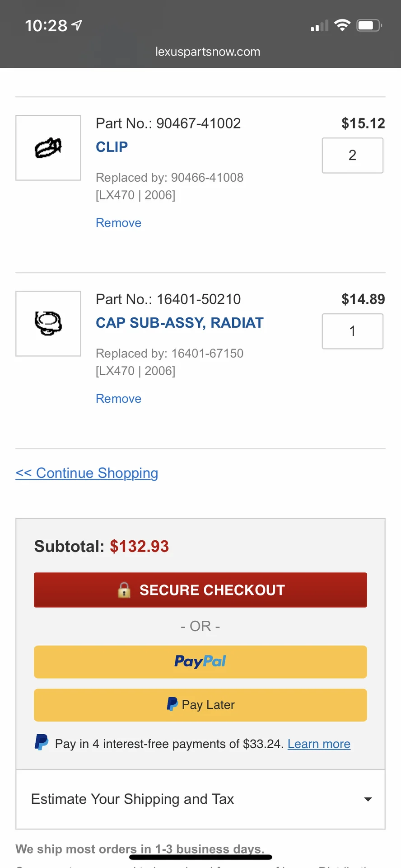Open CAP SUB-ASSY, RADIAT product link
This screenshot has height=868, width=401.
point(179,323)
